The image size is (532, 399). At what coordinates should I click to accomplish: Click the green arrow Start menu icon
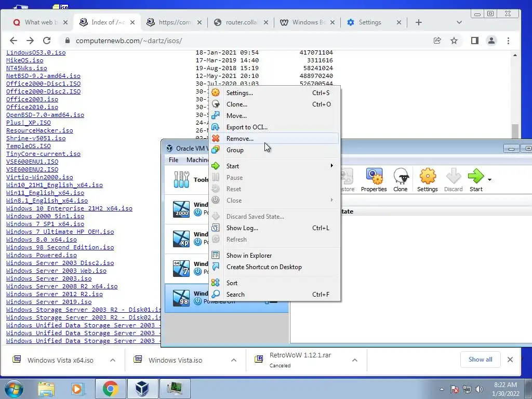click(x=216, y=166)
